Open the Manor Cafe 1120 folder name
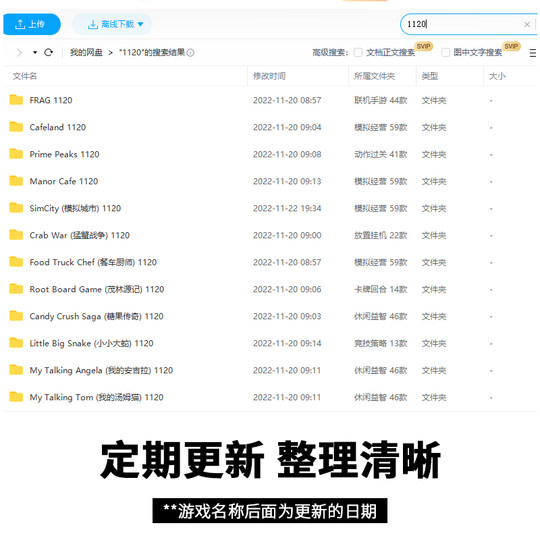 64,181
